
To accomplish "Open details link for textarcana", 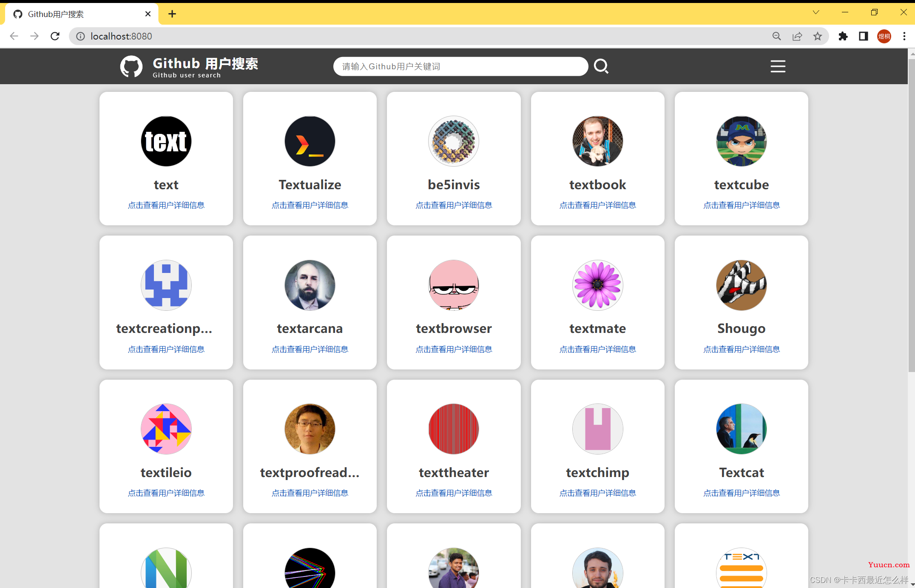I will [x=310, y=349].
